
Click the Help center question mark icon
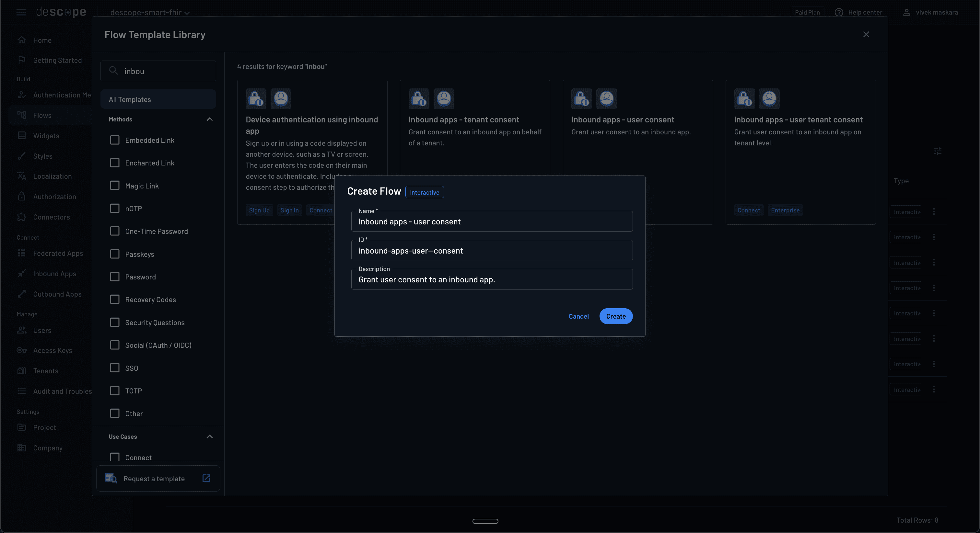coord(839,12)
